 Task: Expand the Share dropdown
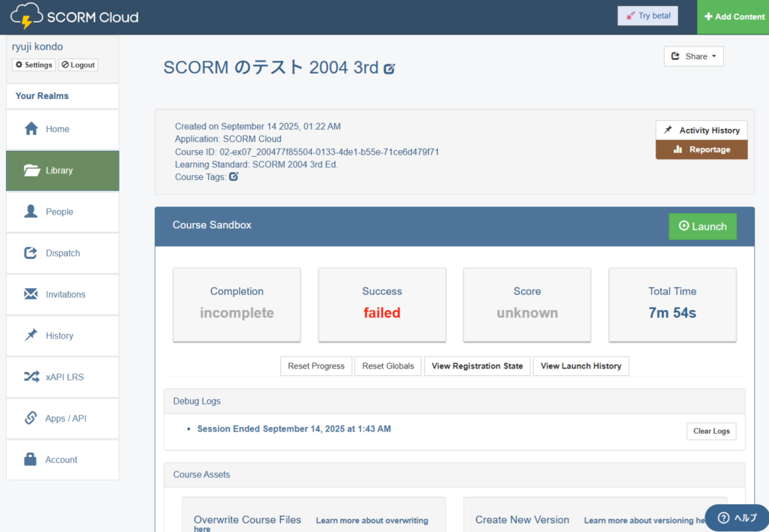click(x=693, y=56)
